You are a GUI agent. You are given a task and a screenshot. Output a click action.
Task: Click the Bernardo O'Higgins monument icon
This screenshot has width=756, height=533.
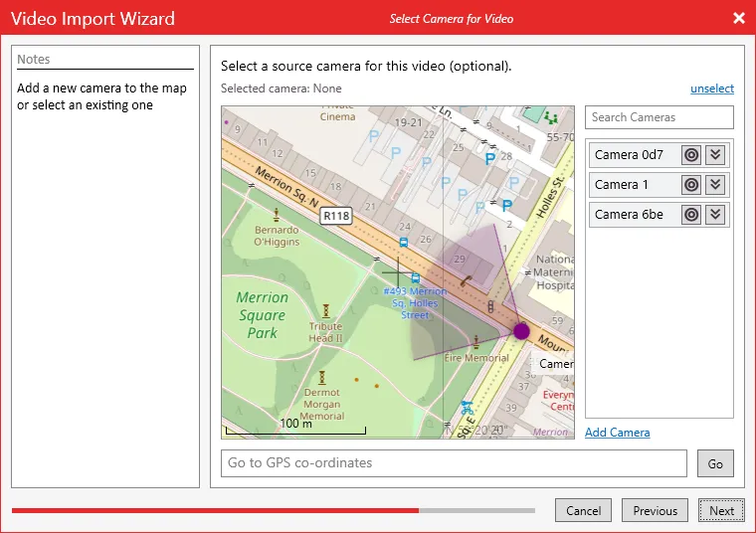(277, 215)
